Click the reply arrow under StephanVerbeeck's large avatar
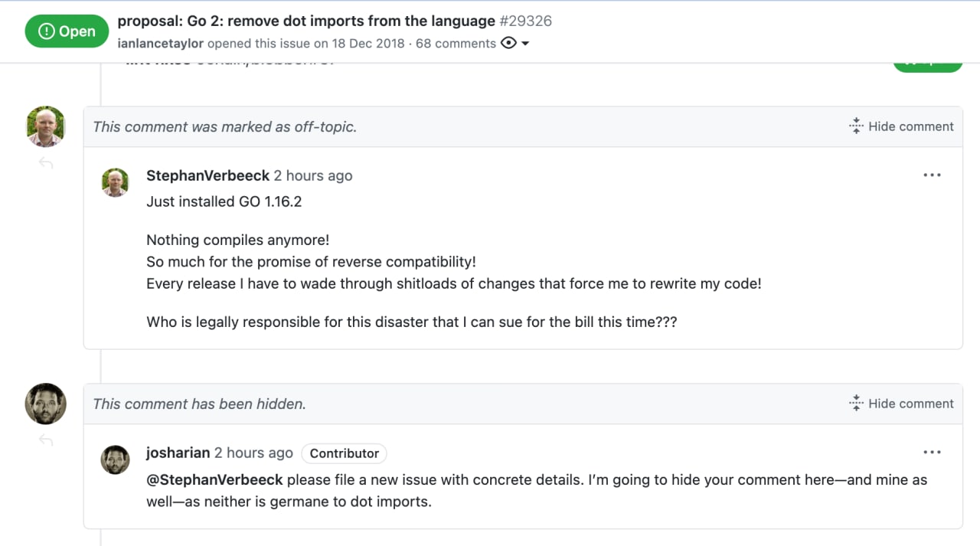Image resolution: width=980 pixels, height=546 pixels. click(46, 163)
